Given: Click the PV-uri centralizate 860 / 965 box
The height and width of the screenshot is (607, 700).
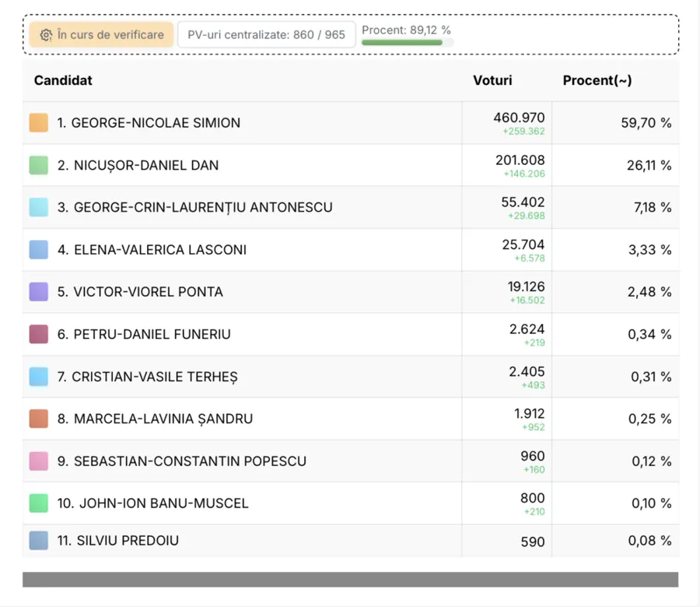Looking at the screenshot, I should pos(267,35).
